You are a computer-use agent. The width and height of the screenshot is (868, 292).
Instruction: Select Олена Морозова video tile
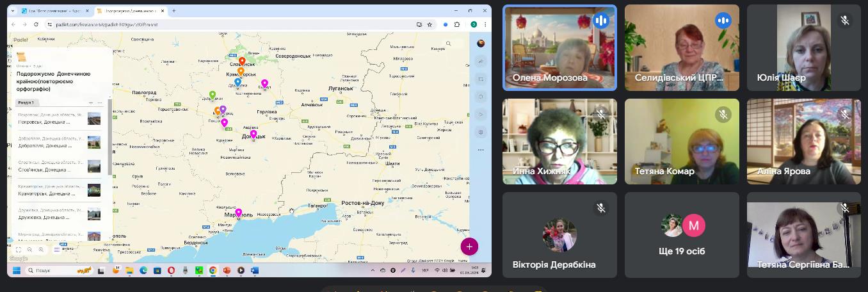coord(559,48)
